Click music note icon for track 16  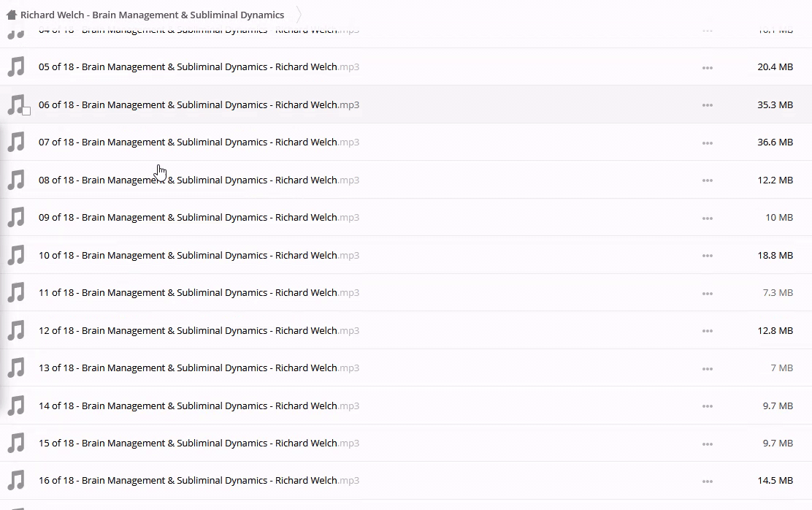(x=15, y=481)
